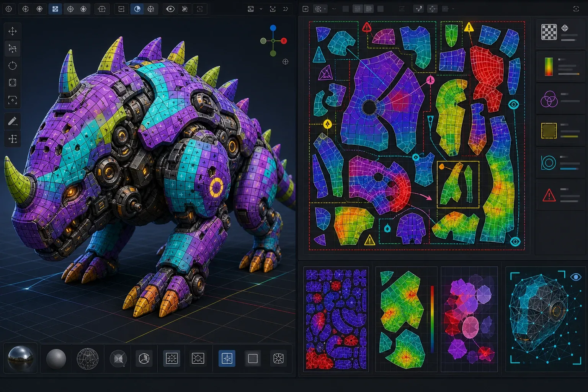This screenshot has width=588, height=392.
Task: Switch to wireframe sphere shading mode
Action: point(88,359)
